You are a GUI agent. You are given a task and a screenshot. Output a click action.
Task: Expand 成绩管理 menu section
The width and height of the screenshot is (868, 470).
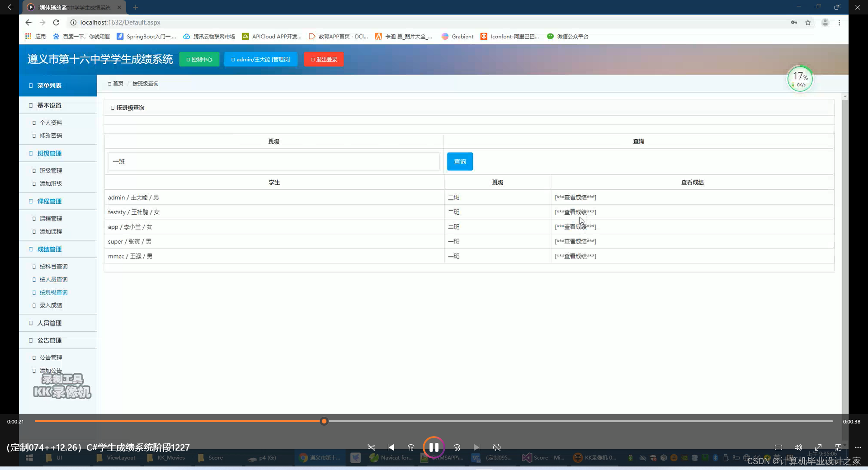click(58, 249)
